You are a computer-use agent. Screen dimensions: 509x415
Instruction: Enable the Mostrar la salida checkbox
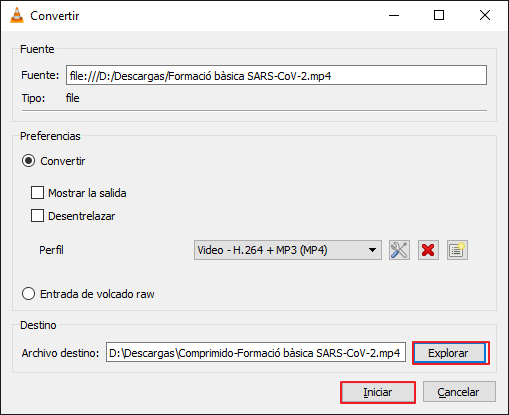pos(37,193)
